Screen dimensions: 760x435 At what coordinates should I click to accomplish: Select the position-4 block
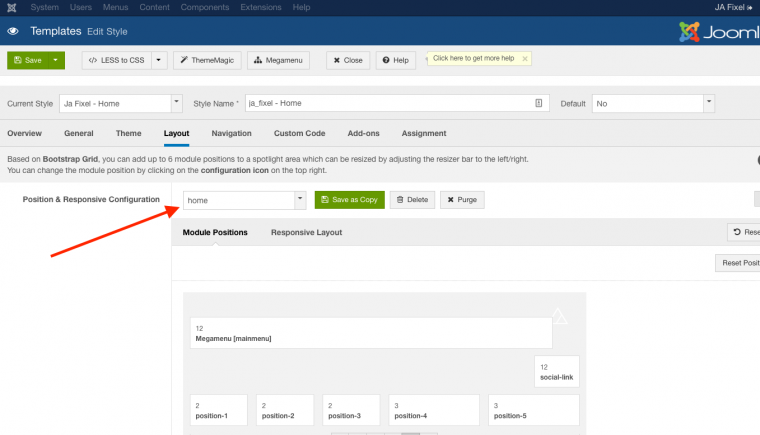[434, 410]
